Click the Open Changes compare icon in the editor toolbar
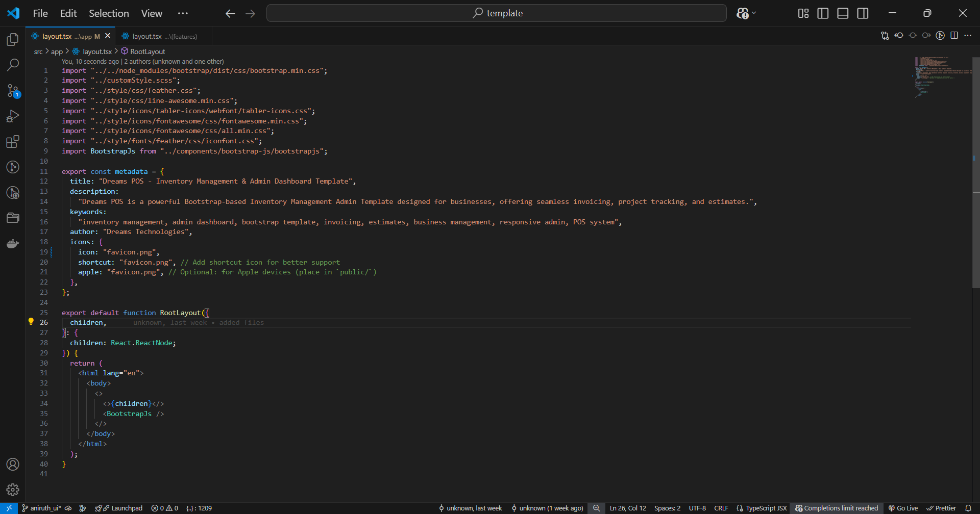The height and width of the screenshot is (514, 980). click(885, 36)
